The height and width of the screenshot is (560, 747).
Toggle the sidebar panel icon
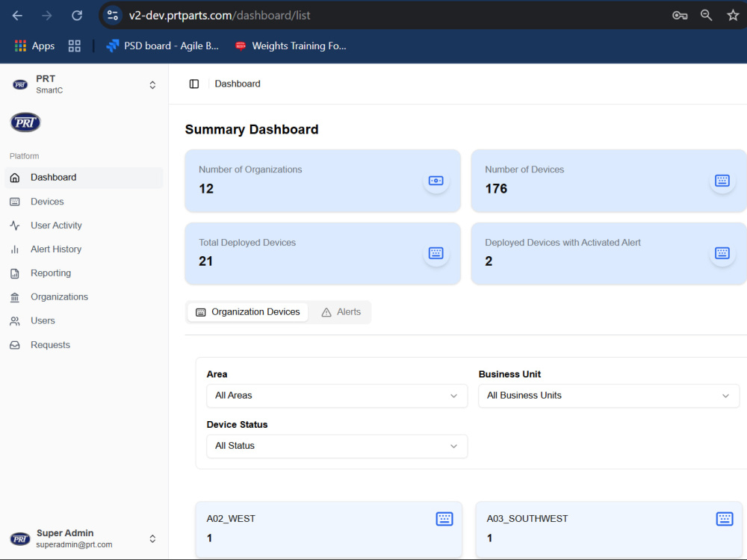click(194, 84)
